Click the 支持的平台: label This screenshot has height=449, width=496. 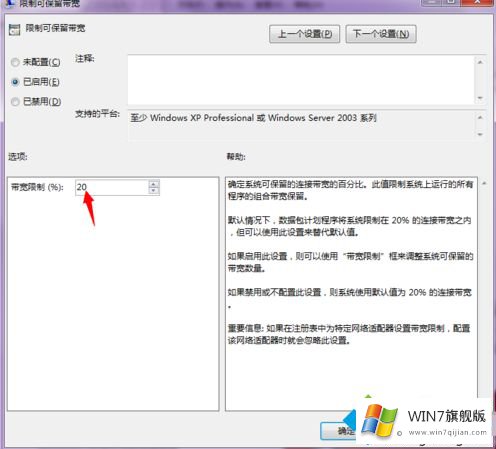[x=97, y=114]
